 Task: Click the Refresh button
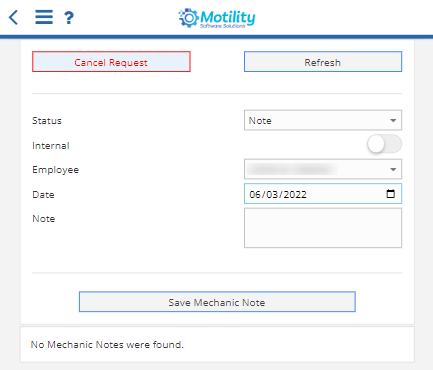[323, 62]
